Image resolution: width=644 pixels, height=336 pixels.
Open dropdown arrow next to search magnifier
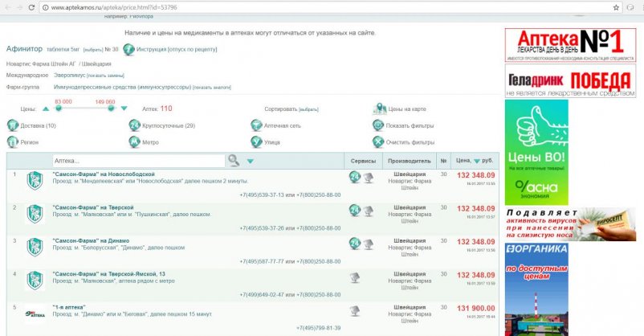click(x=250, y=162)
